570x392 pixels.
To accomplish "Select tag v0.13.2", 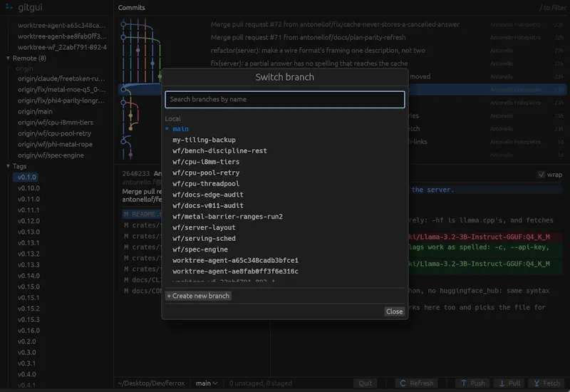I will coord(28,254).
